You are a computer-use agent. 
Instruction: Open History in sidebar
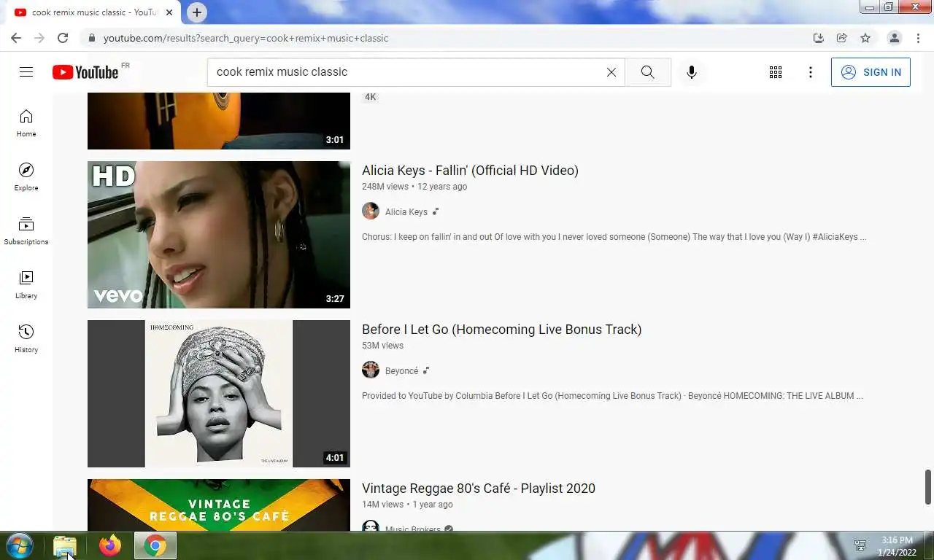(26, 339)
